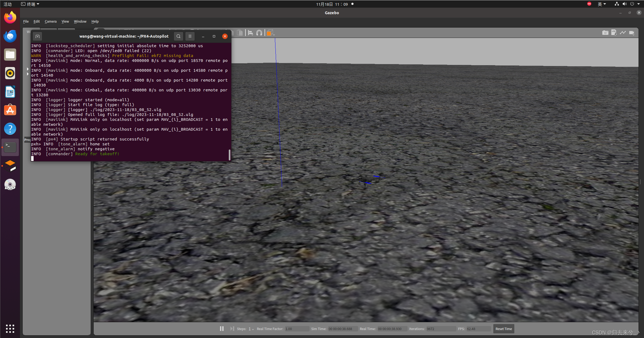The image size is (644, 338).
Task: Launch Firefox from the dock
Action: (x=10, y=17)
